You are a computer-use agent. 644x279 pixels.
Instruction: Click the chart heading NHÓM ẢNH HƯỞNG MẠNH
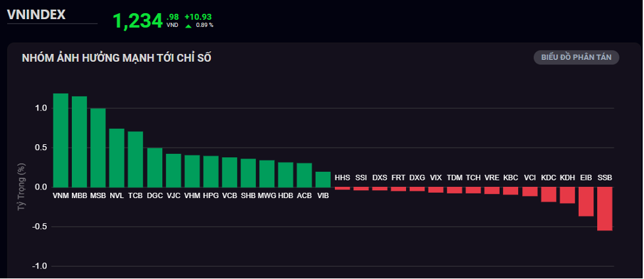tap(116, 58)
